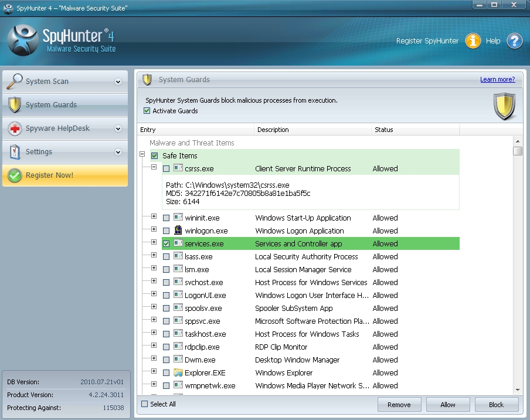Click the Explorer.EXE folder icon

coord(178,372)
